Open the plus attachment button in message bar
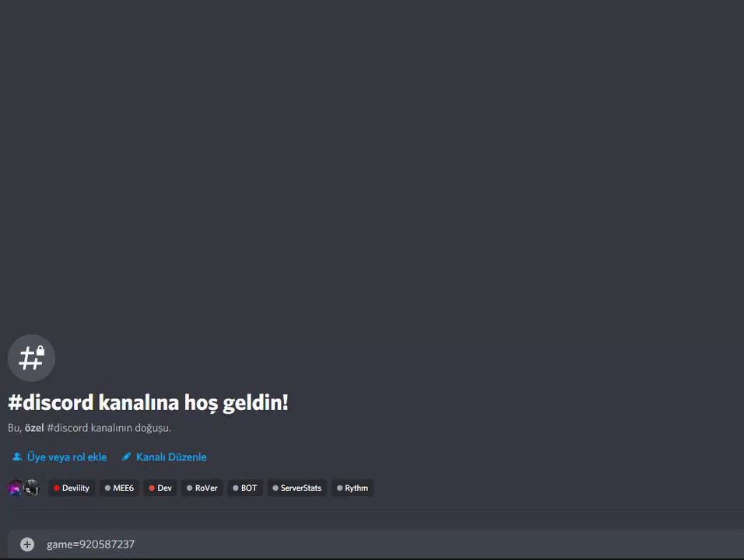 [x=27, y=544]
